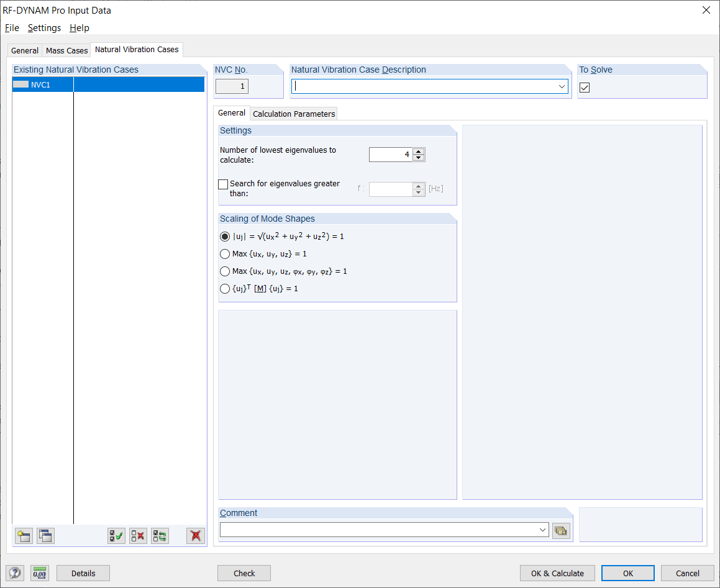Cancel the dialog

[688, 573]
